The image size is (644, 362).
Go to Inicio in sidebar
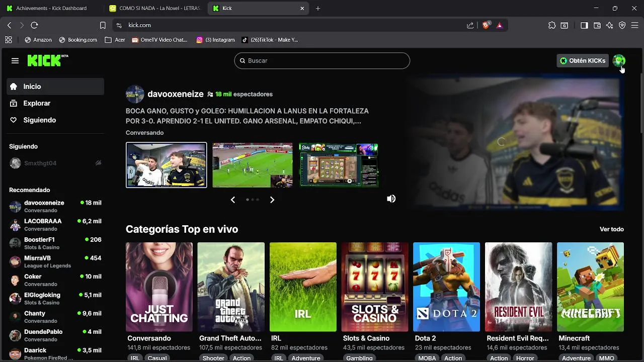coord(55,86)
